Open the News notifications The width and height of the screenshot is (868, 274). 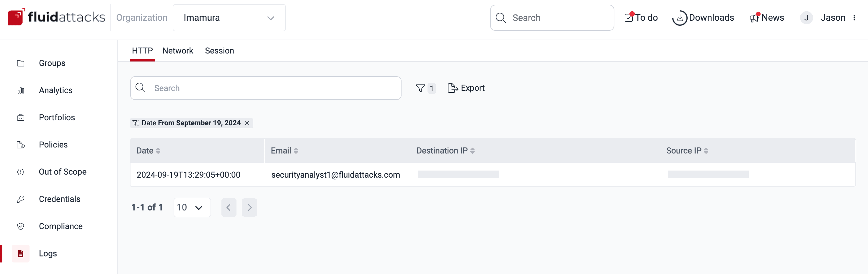coord(767,17)
